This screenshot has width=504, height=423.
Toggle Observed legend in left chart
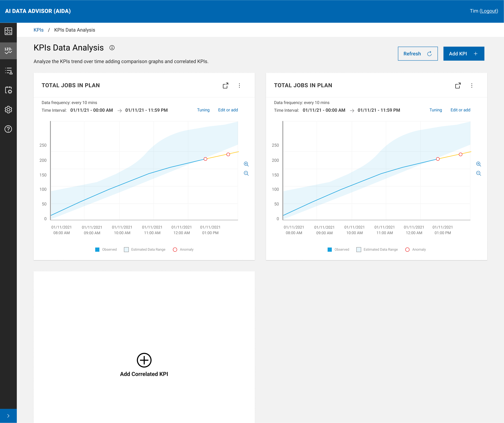point(106,249)
